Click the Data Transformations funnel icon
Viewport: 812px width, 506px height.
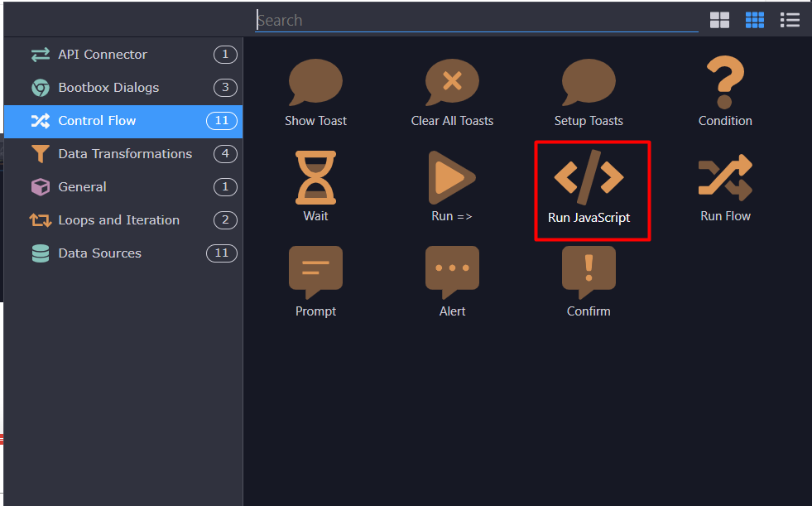coord(41,154)
